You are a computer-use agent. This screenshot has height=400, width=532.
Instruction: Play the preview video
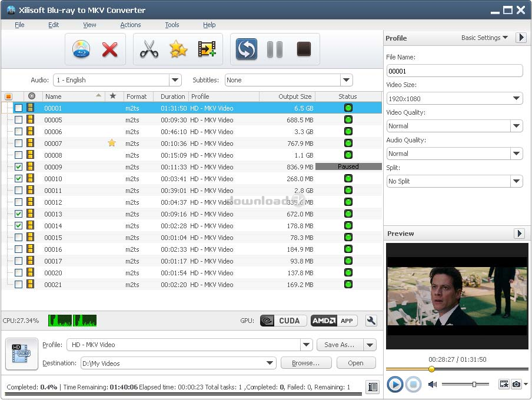click(x=395, y=384)
